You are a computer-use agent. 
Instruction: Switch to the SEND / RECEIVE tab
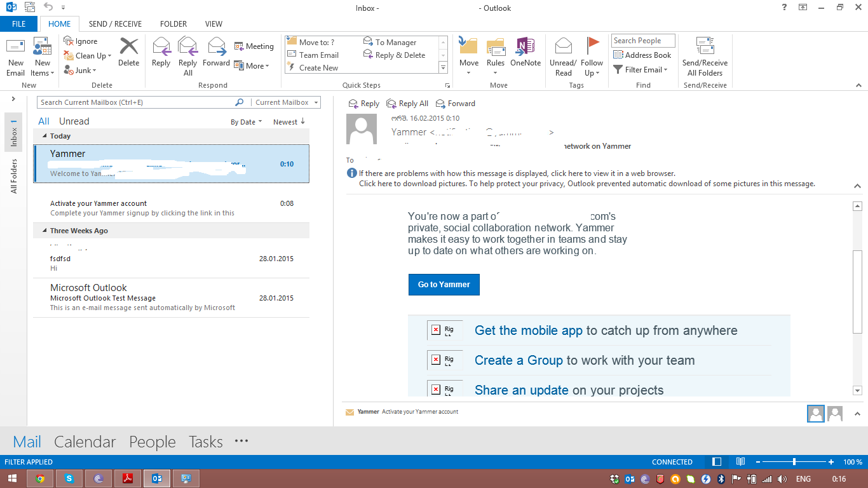(x=115, y=24)
